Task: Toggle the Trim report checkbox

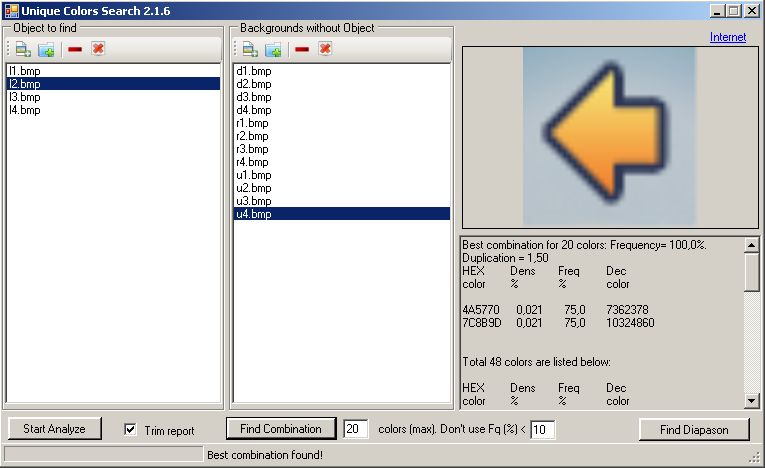Action: click(x=130, y=430)
